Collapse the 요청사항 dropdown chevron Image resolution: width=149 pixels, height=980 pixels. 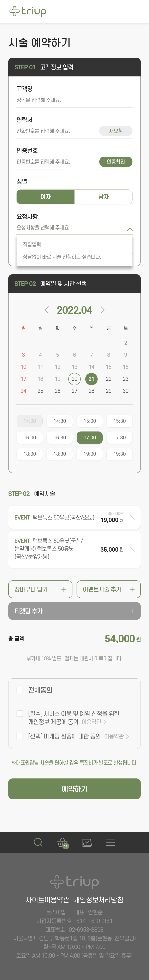(129, 229)
